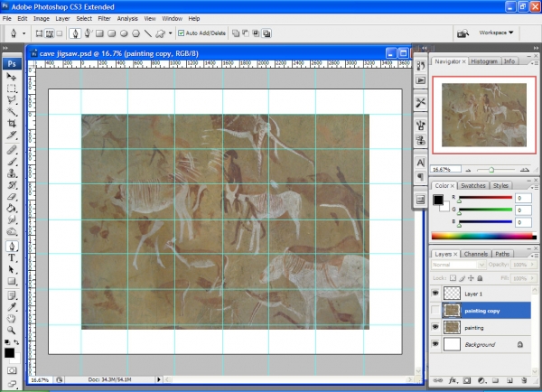Expand the toolbox double arrow
542x392 pixels.
point(5,48)
